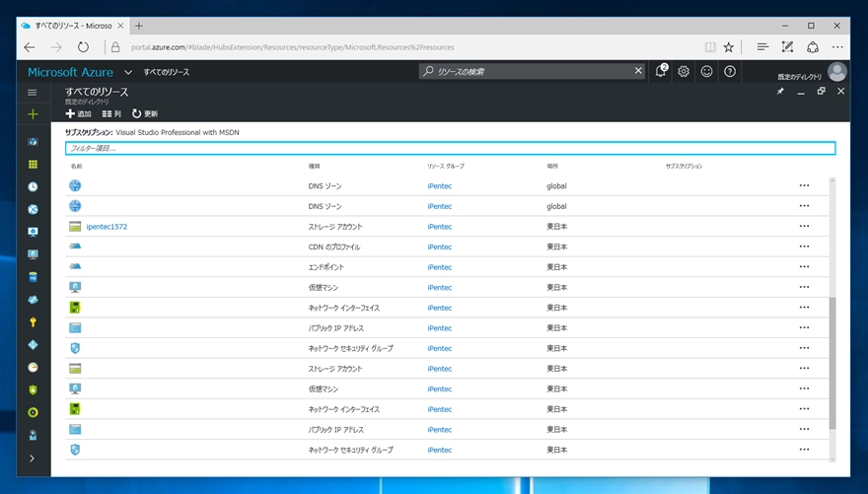This screenshot has height=494, width=868.
Task: Click the portal.azure.com address bar
Action: [292, 47]
